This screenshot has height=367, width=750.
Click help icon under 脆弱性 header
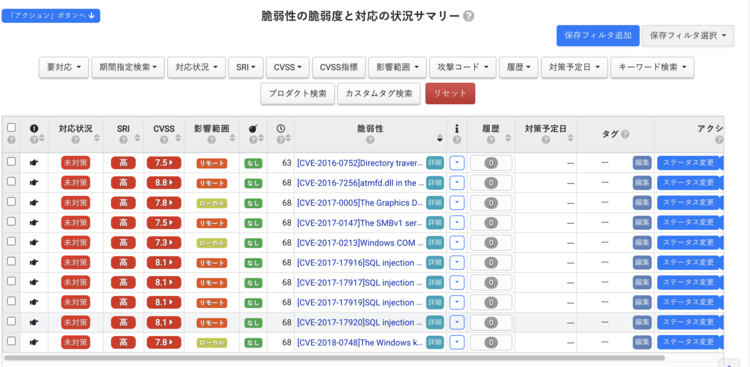370,140
